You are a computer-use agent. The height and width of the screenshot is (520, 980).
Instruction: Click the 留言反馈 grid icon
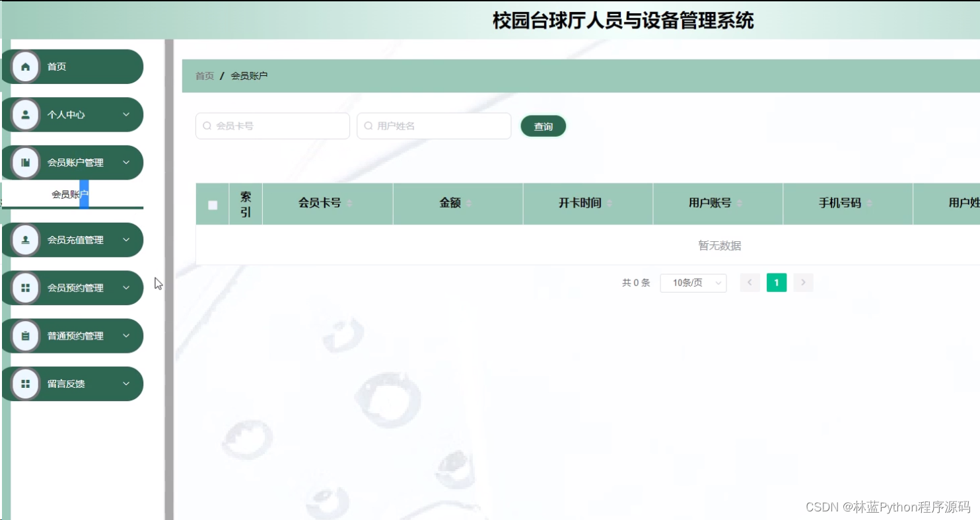(26, 383)
